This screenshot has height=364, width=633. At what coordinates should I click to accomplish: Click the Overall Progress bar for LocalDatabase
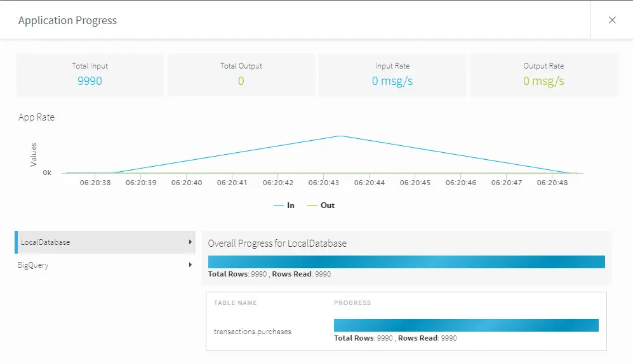tap(406, 262)
